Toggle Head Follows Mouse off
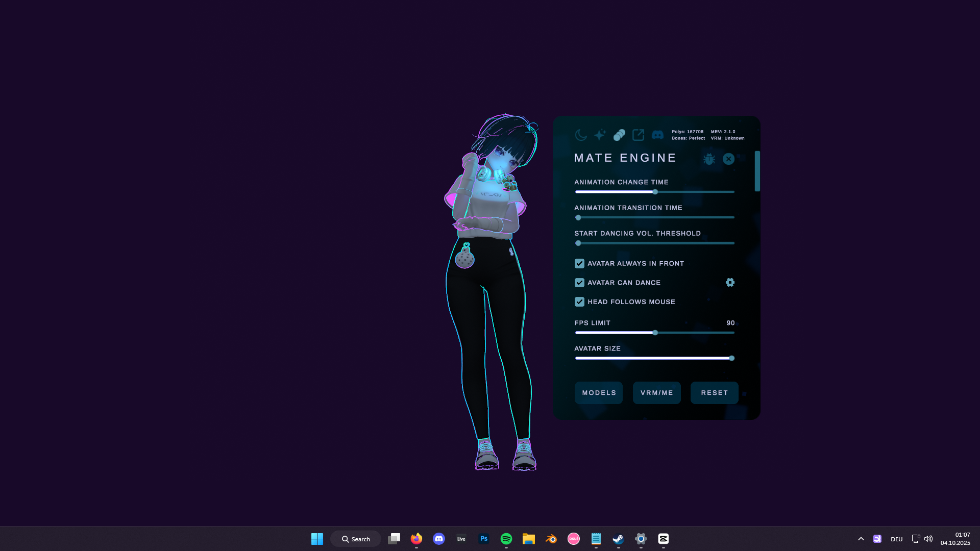 tap(579, 302)
